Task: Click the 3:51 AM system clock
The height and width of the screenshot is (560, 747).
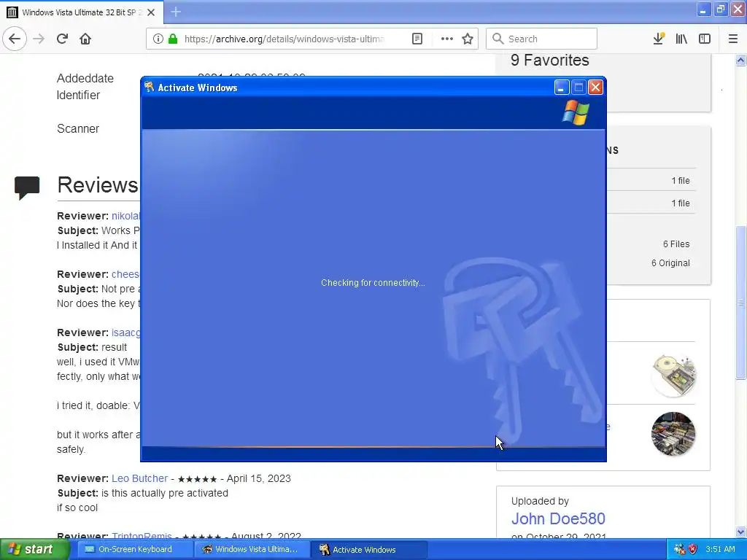Action: [720, 549]
